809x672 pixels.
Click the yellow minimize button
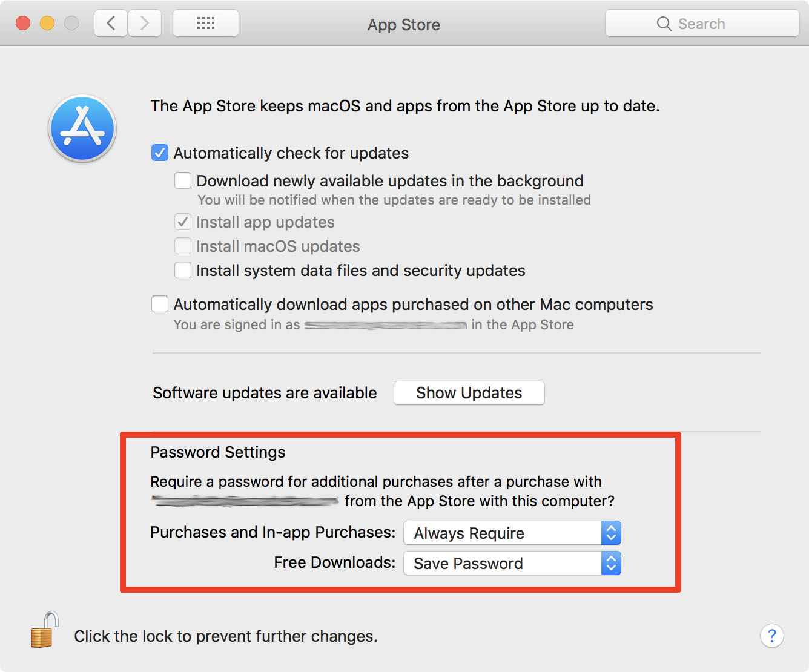pos(47,22)
